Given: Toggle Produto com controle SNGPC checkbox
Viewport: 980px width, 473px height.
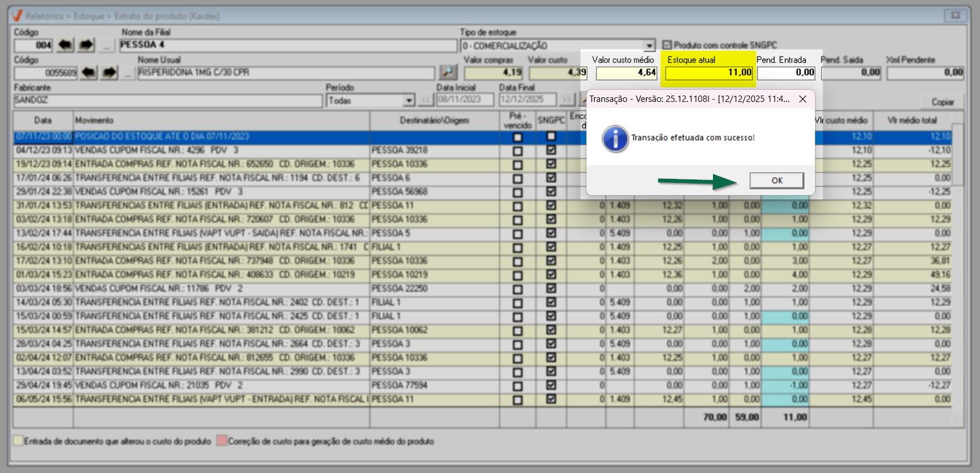Looking at the screenshot, I should [667, 45].
